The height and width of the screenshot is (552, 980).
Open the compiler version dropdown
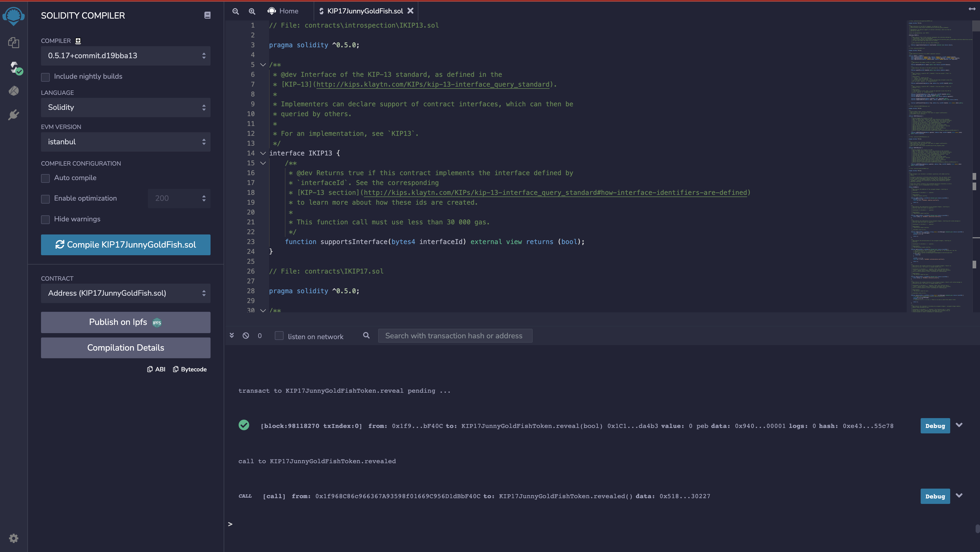tap(126, 56)
